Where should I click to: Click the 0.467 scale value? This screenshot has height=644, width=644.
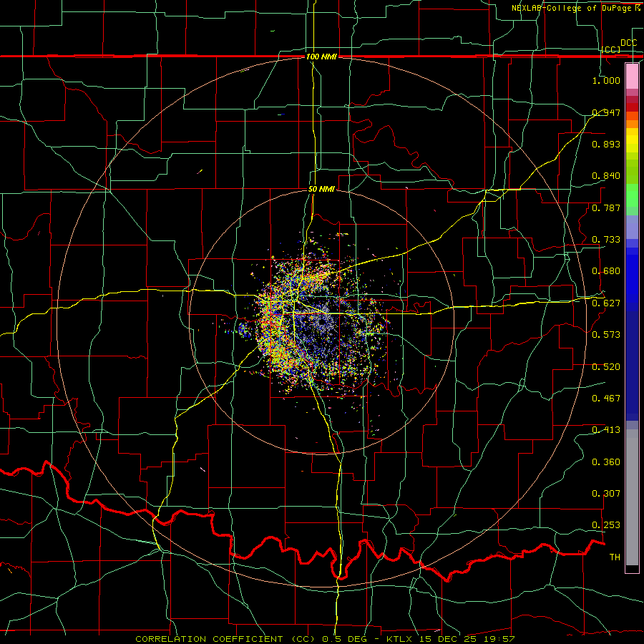pyautogui.click(x=606, y=399)
